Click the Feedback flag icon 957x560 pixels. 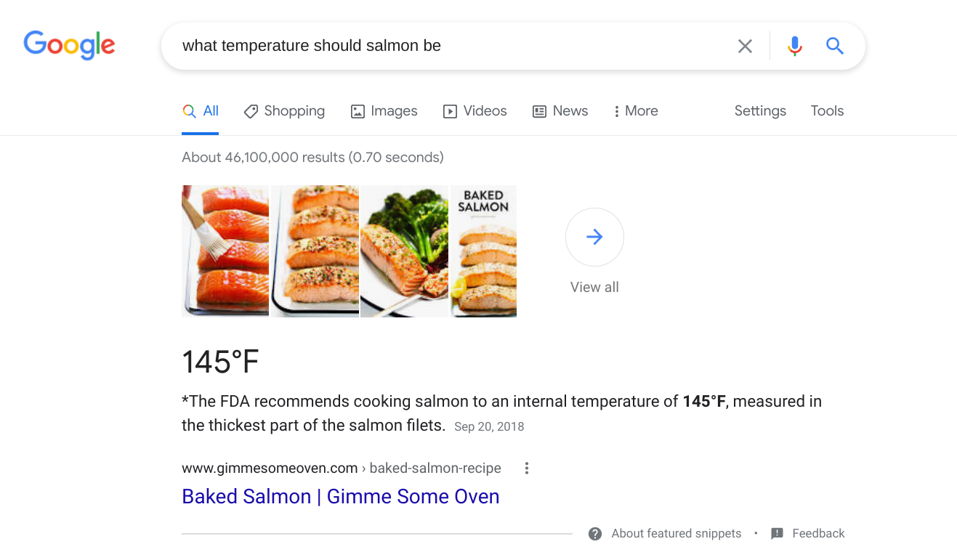coord(777,534)
